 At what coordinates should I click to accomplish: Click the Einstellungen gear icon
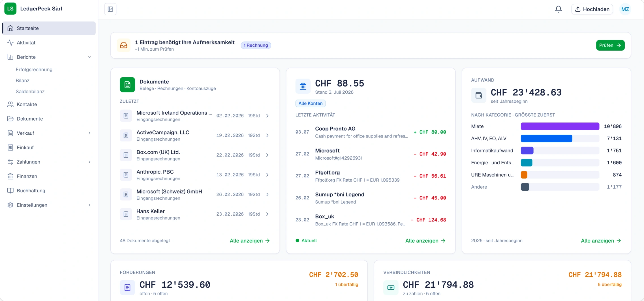[10, 205]
